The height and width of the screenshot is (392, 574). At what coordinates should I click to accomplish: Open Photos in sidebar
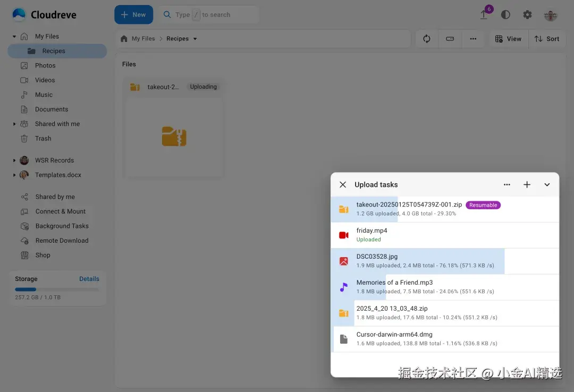tap(45, 65)
